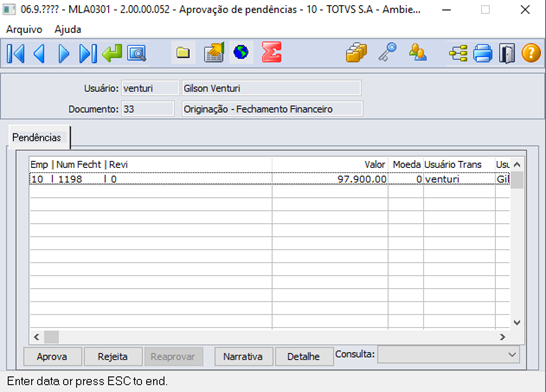
Task: Click the Rejeita button
Action: point(113,356)
